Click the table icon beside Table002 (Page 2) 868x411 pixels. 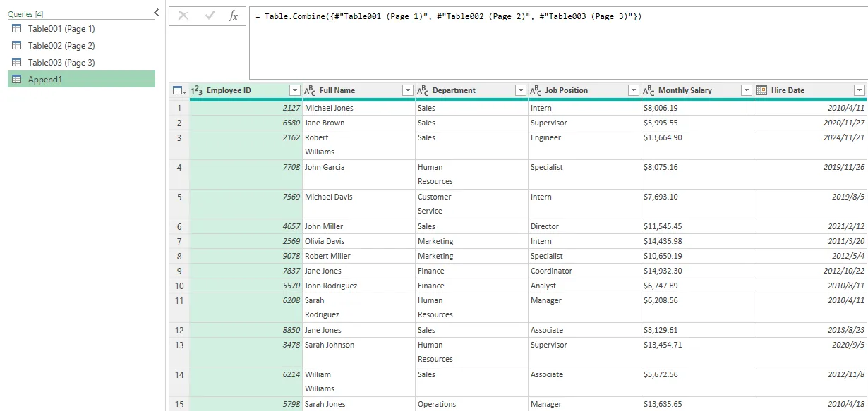(17, 46)
